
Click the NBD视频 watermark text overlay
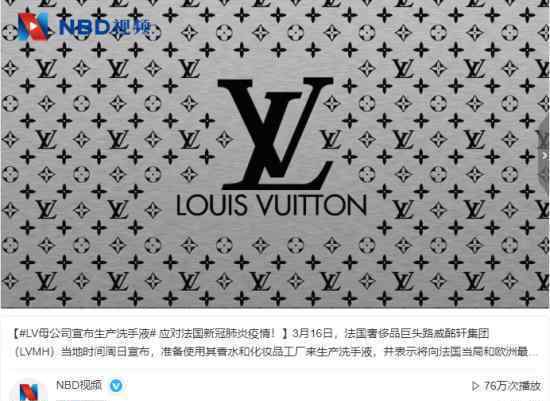(x=106, y=27)
